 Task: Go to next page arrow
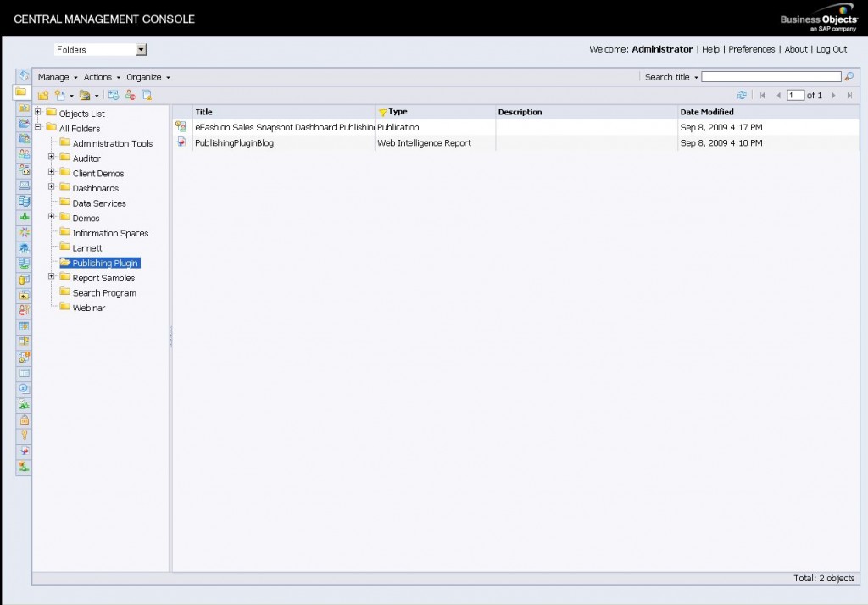pyautogui.click(x=833, y=95)
